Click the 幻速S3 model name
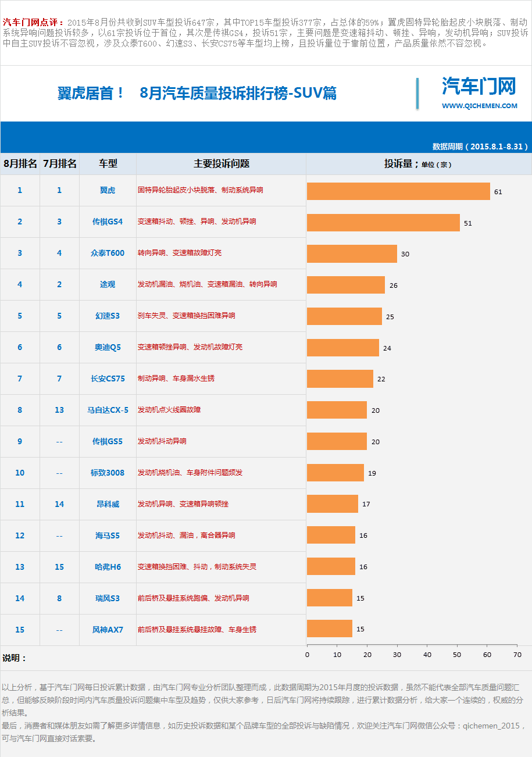This screenshot has height=757, width=532. coord(108,316)
